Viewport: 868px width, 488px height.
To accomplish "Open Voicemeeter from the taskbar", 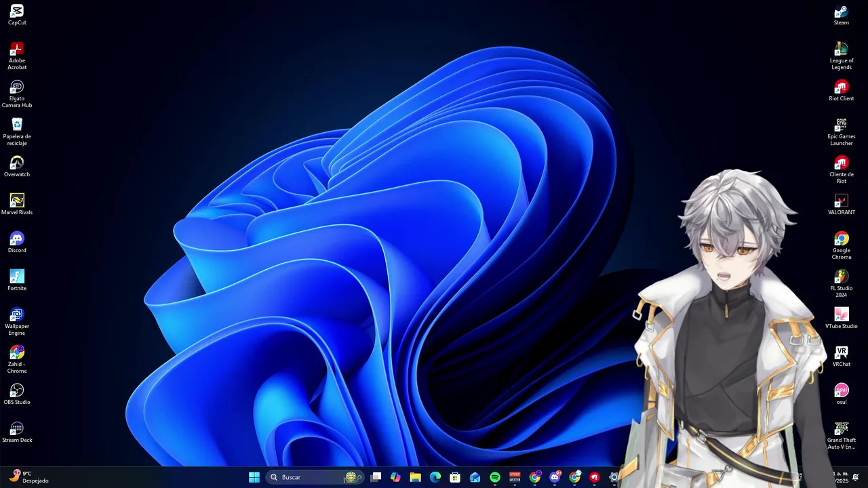I will pos(515,477).
